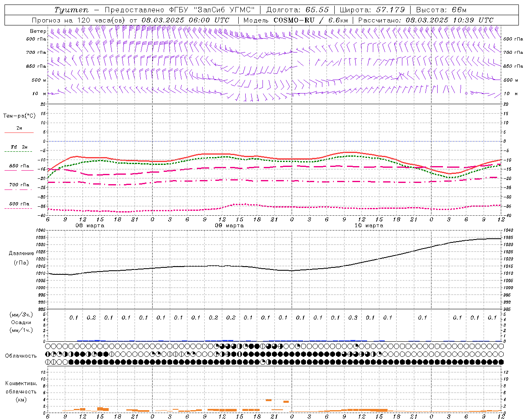The width and height of the screenshot is (525, 420).
Task: Click "Прогноз на 120 часа(ов)" forecast line
Action: point(79,20)
